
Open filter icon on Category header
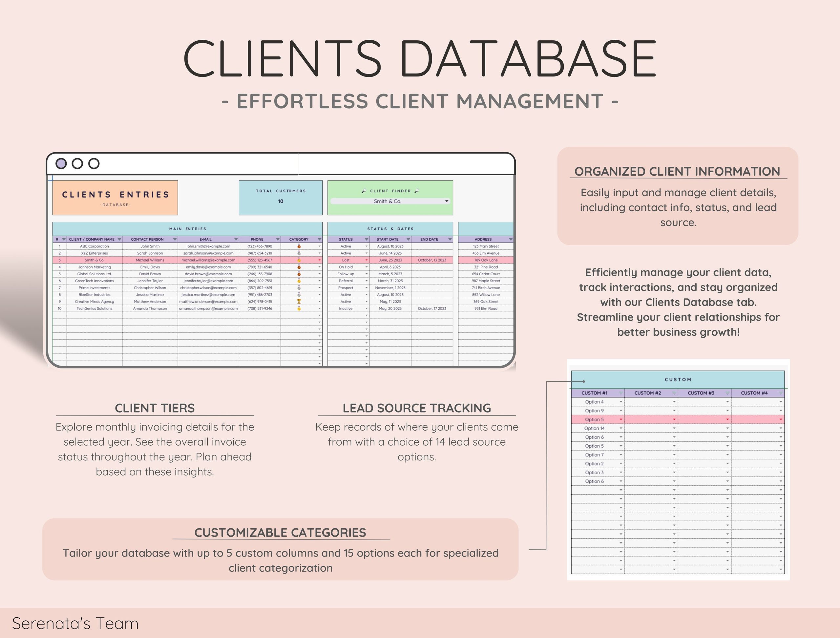coord(319,239)
